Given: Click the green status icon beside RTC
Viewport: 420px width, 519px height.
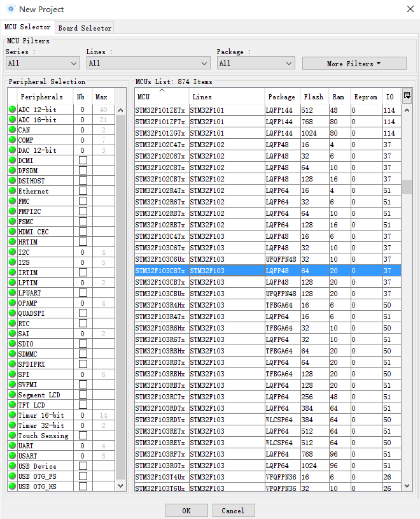Looking at the screenshot, I should click(12, 323).
